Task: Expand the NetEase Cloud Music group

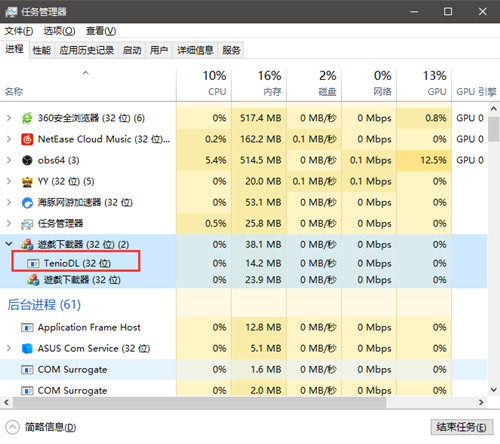Action: (9, 139)
